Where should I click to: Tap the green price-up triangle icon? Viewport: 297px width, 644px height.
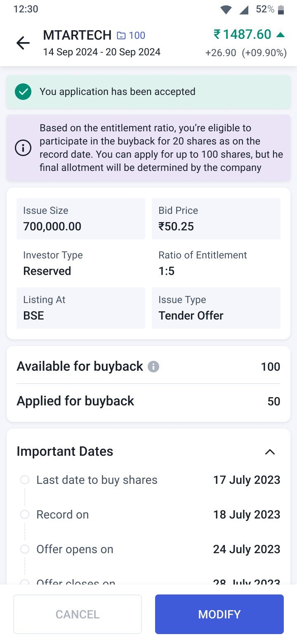click(x=280, y=35)
